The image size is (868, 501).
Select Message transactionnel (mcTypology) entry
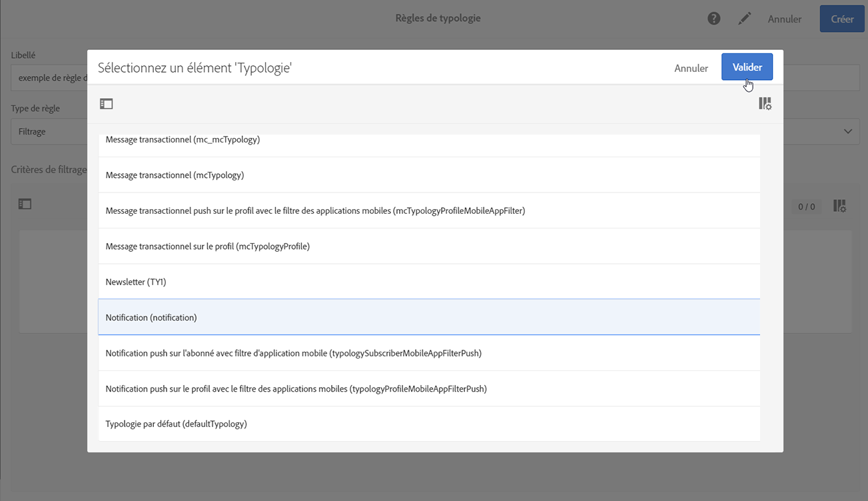coord(175,175)
